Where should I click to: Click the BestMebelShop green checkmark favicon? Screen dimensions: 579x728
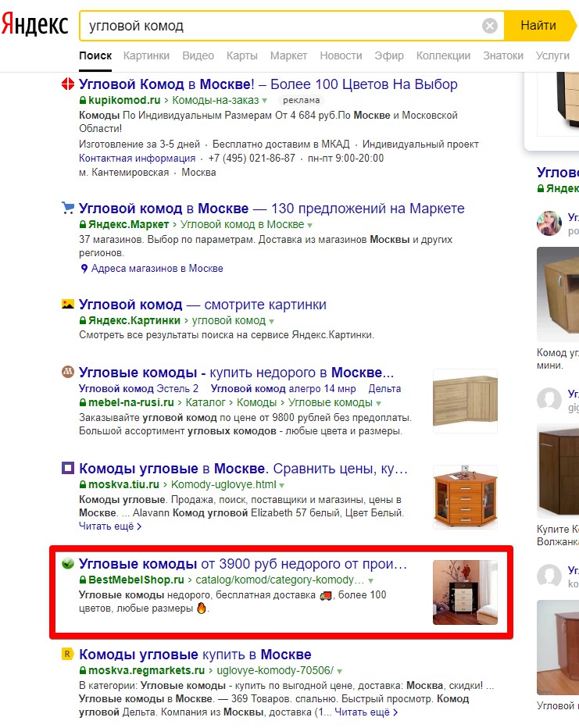coord(68,563)
